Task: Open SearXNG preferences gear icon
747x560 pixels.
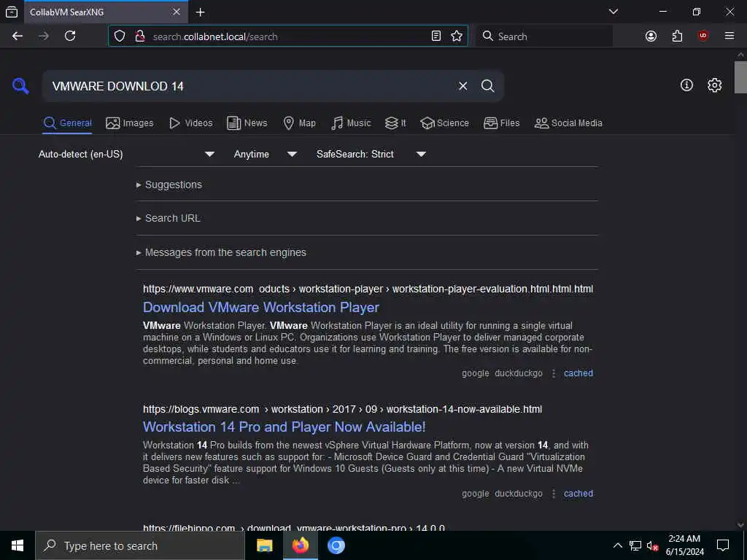Action: [x=715, y=85]
